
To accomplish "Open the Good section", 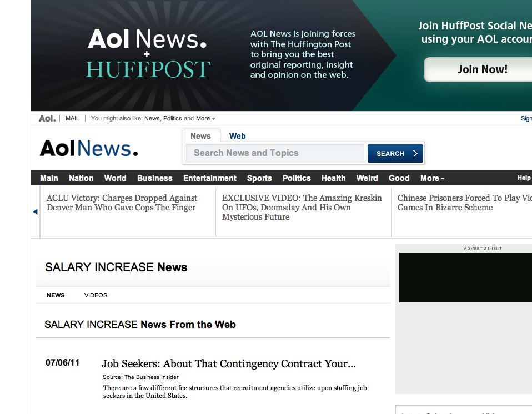I will tap(399, 178).
